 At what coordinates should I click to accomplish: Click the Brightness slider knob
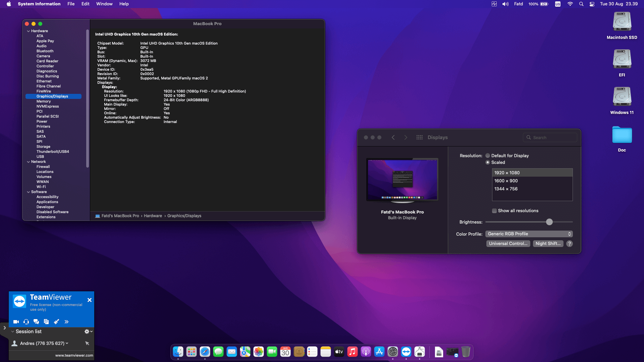[549, 222]
